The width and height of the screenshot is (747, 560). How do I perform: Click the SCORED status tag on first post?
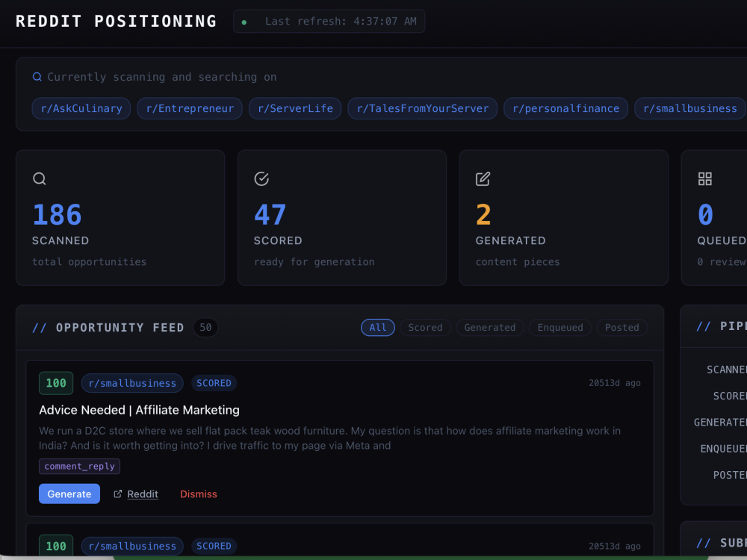tap(214, 383)
